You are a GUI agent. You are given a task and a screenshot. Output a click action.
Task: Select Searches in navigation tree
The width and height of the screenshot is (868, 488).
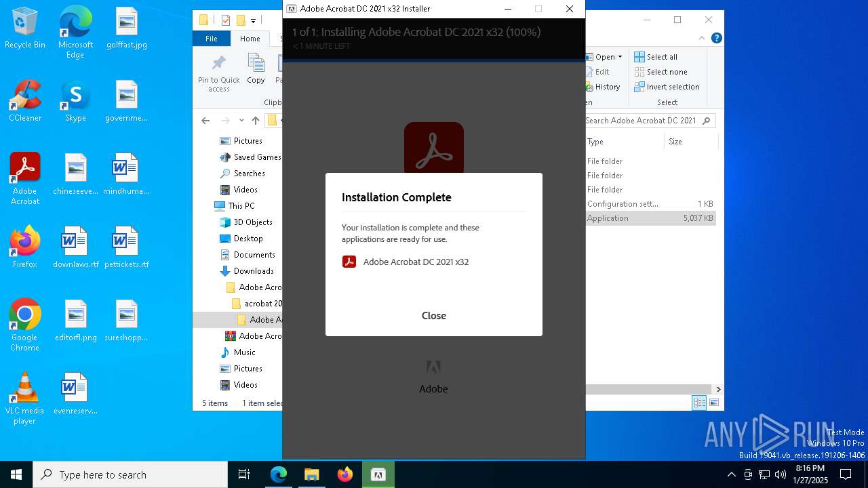coord(243,174)
